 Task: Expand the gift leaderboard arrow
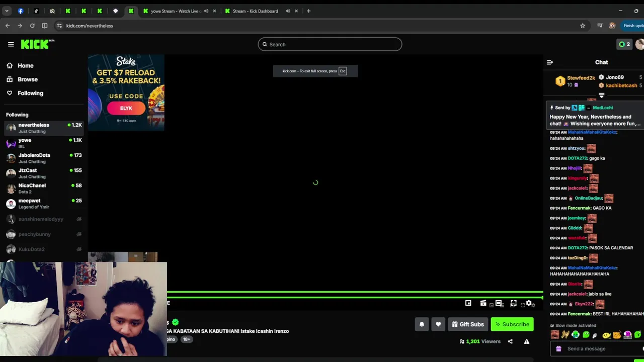click(601, 95)
